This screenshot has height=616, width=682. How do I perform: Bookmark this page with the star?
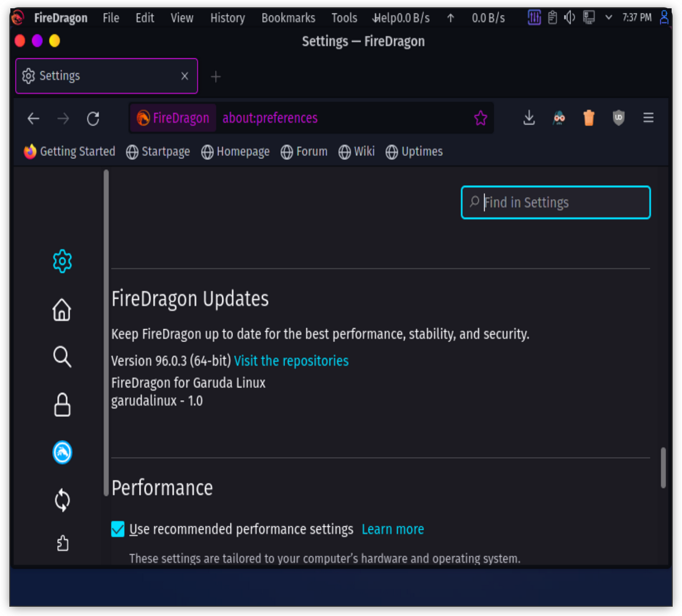pos(481,118)
